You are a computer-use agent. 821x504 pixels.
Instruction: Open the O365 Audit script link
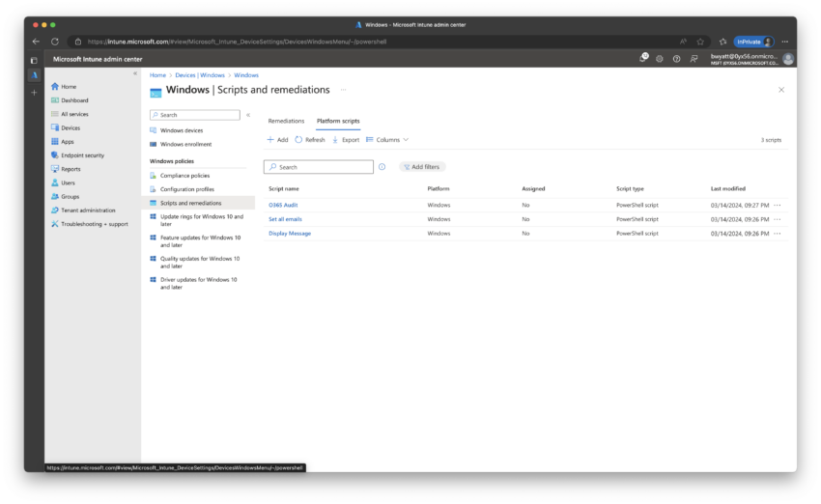click(283, 205)
